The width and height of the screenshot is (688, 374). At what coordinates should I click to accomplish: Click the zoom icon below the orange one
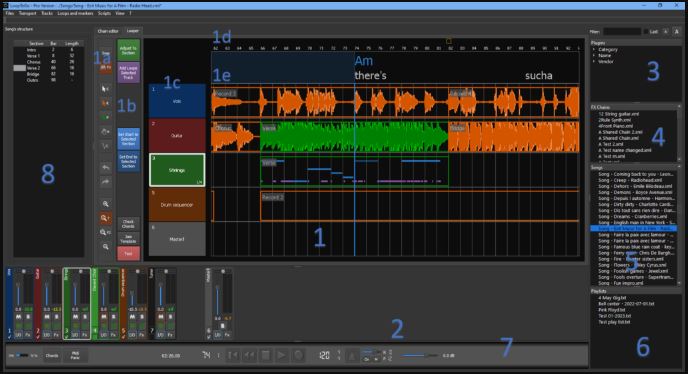tap(105, 232)
